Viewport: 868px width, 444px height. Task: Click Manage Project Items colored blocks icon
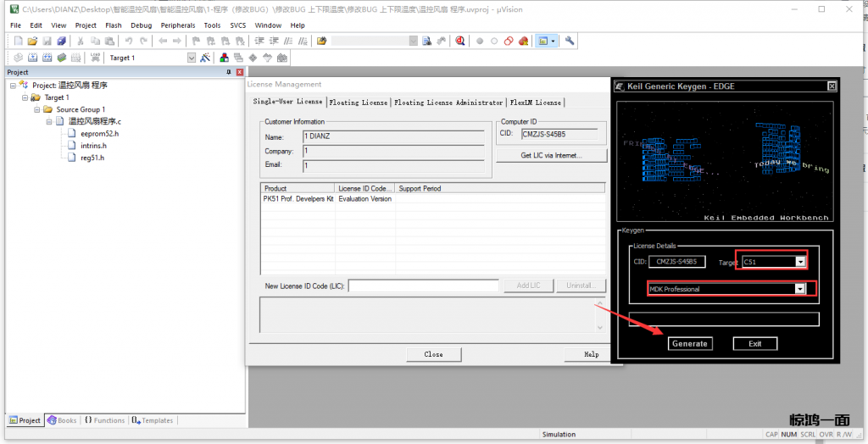225,58
